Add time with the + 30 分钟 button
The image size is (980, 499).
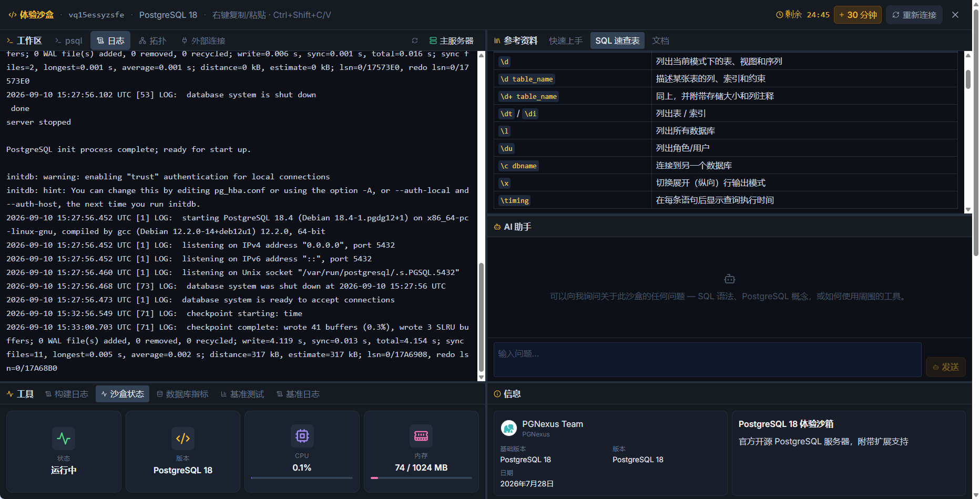click(x=857, y=15)
